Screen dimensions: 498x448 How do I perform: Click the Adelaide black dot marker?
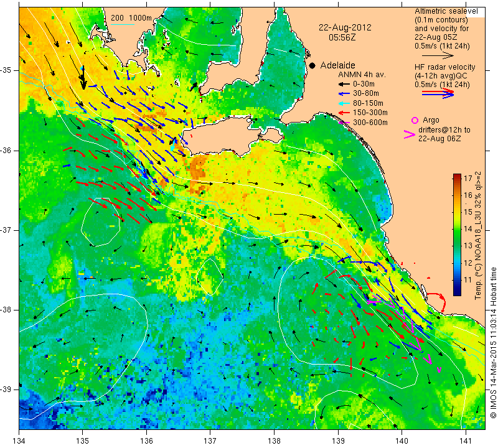click(x=312, y=65)
